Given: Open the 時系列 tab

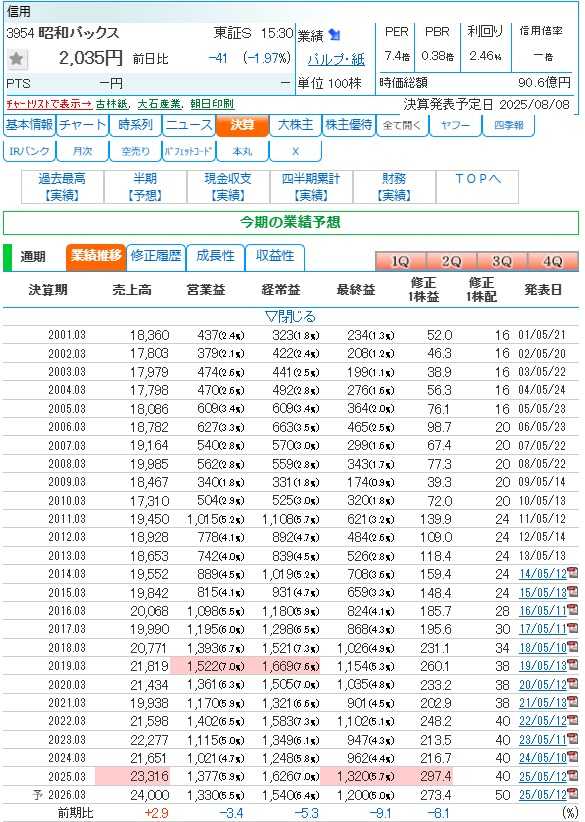Looking at the screenshot, I should (x=135, y=126).
